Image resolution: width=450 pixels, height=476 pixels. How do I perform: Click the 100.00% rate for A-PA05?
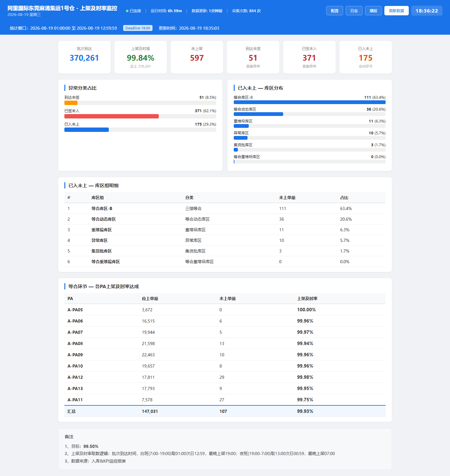pos(307,310)
